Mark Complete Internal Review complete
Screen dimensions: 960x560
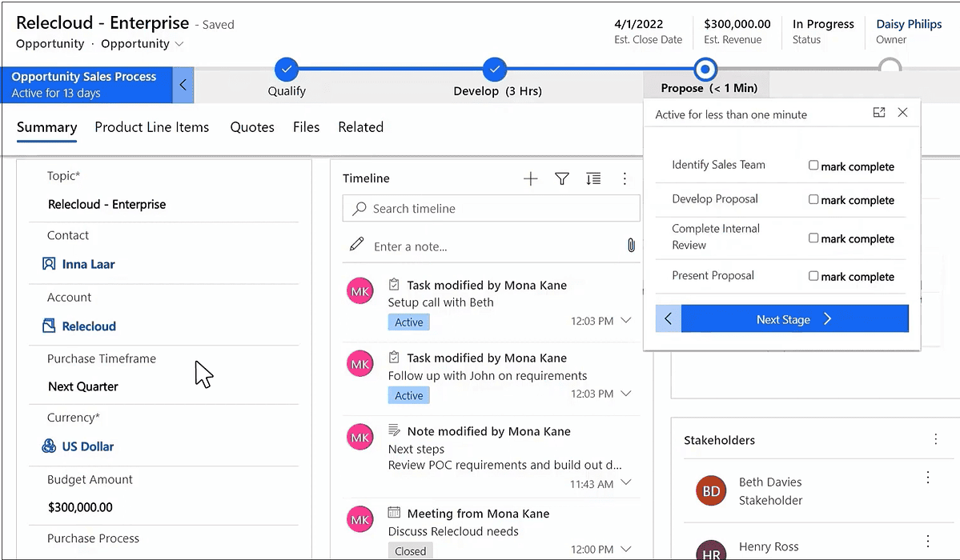point(813,238)
